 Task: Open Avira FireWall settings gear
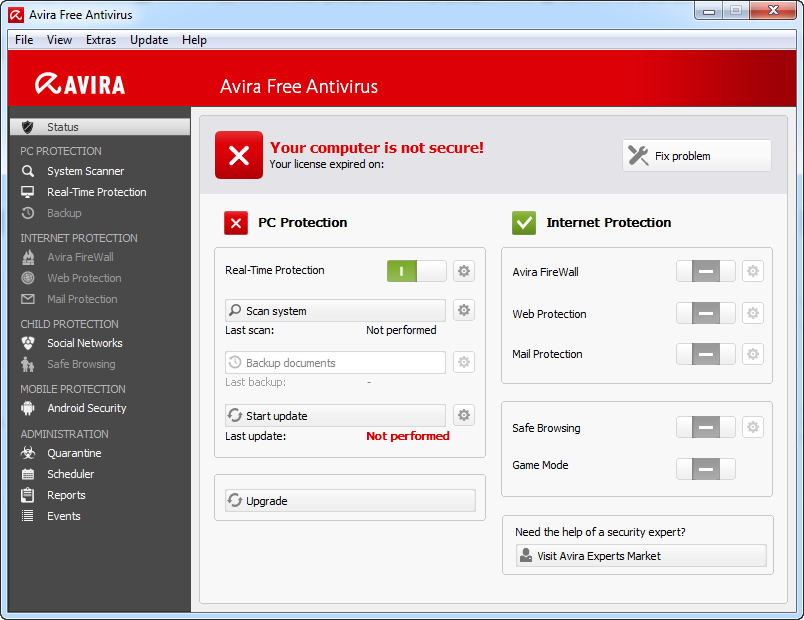pos(753,271)
